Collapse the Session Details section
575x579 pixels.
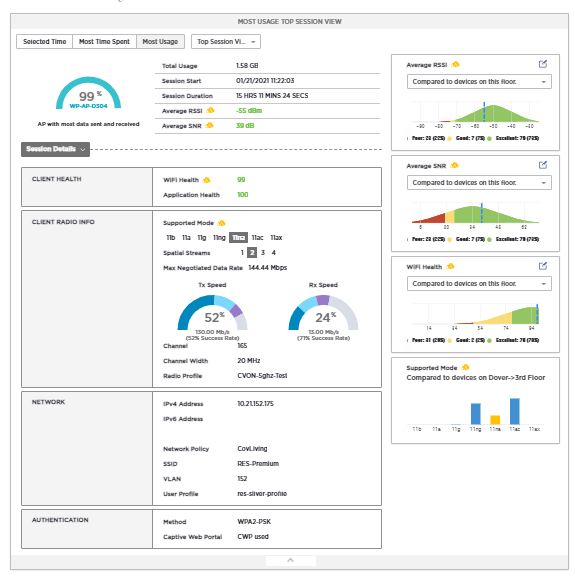point(55,149)
